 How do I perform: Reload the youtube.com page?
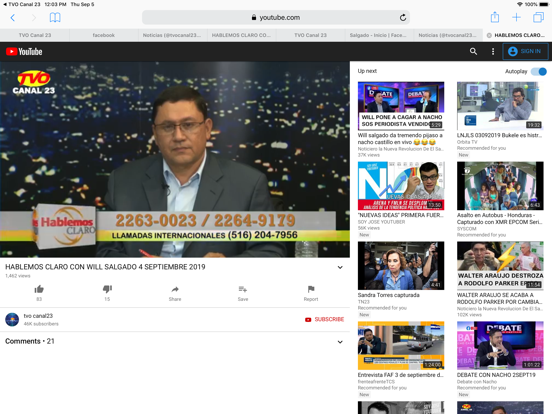(403, 18)
